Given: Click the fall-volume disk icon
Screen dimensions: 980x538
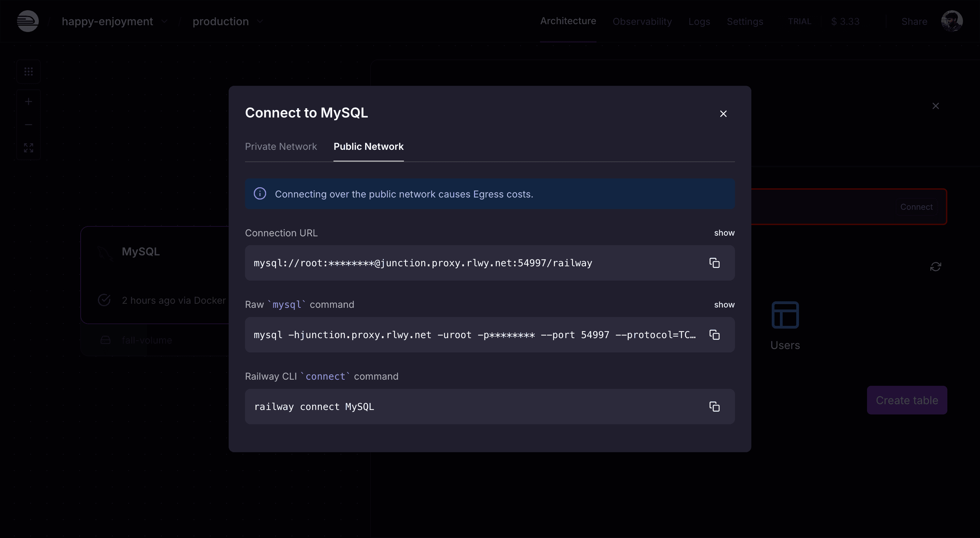Looking at the screenshot, I should 105,340.
